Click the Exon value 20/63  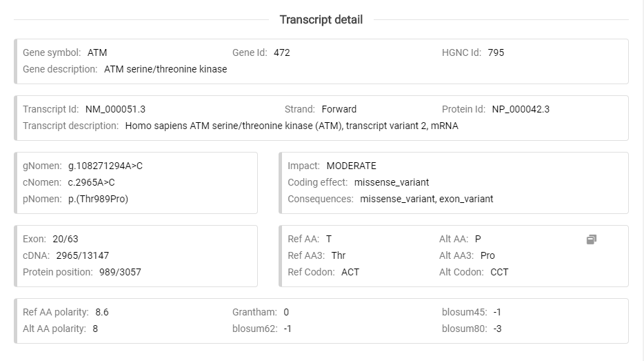point(66,239)
